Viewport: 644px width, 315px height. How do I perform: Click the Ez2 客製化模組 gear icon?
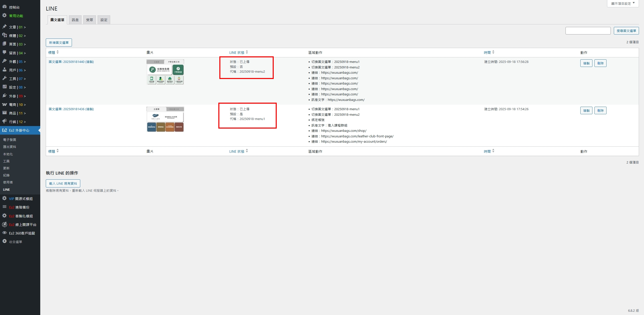(4, 216)
